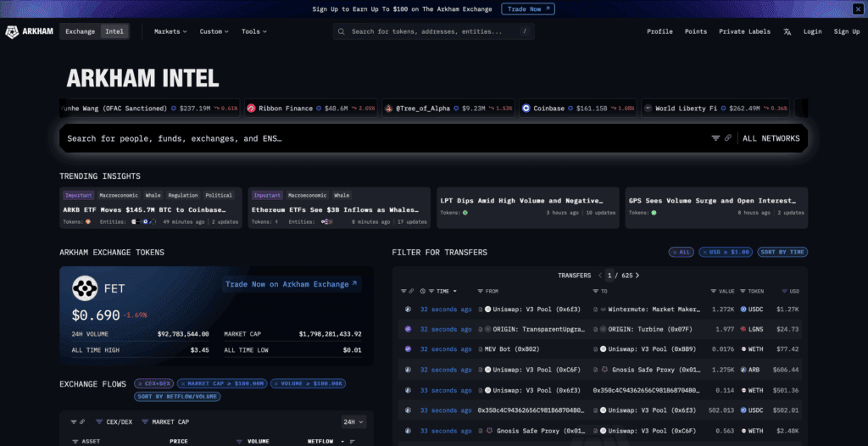The image size is (868, 446).
Task: Open the LPT Dips Amid High Volume insight
Action: (x=527, y=208)
